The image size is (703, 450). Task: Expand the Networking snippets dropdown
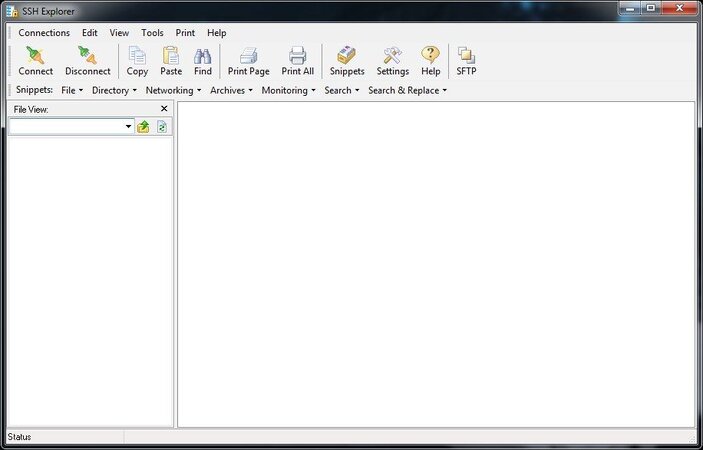coord(174,90)
